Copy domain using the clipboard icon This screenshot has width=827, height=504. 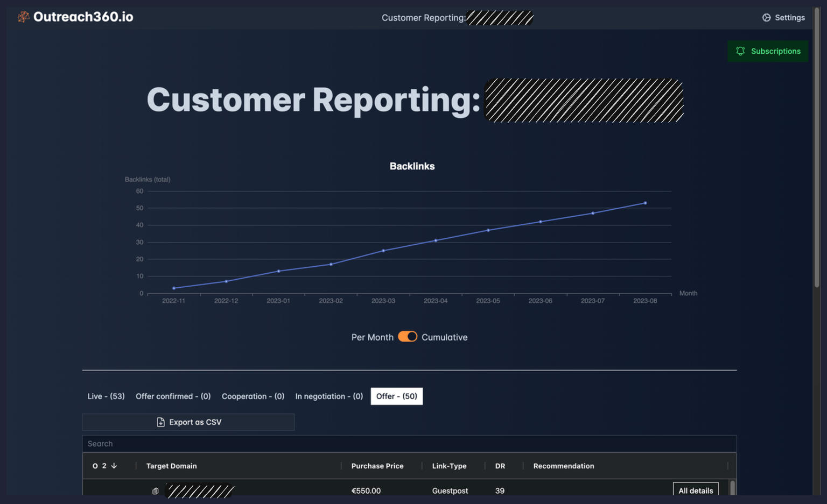pyautogui.click(x=155, y=491)
